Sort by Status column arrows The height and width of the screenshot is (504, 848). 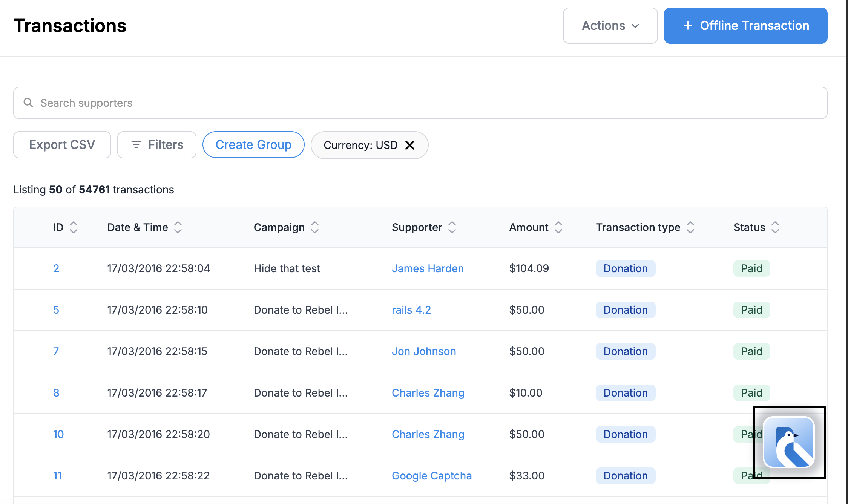[x=775, y=227]
